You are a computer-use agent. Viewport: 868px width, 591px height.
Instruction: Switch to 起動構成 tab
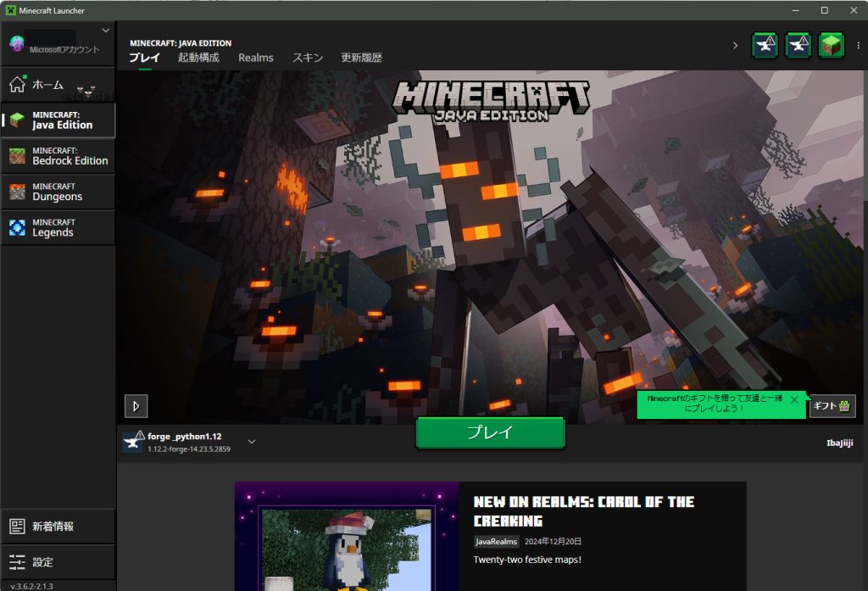click(198, 58)
